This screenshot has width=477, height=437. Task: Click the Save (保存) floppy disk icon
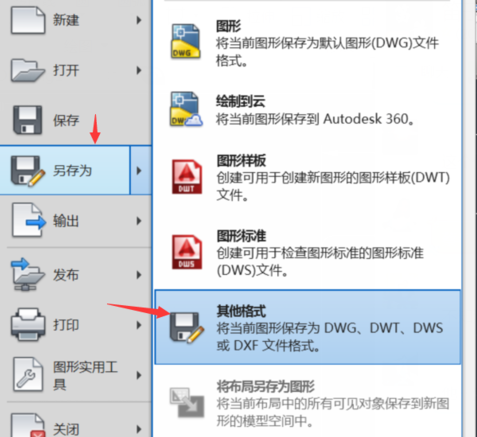pyautogui.click(x=28, y=120)
